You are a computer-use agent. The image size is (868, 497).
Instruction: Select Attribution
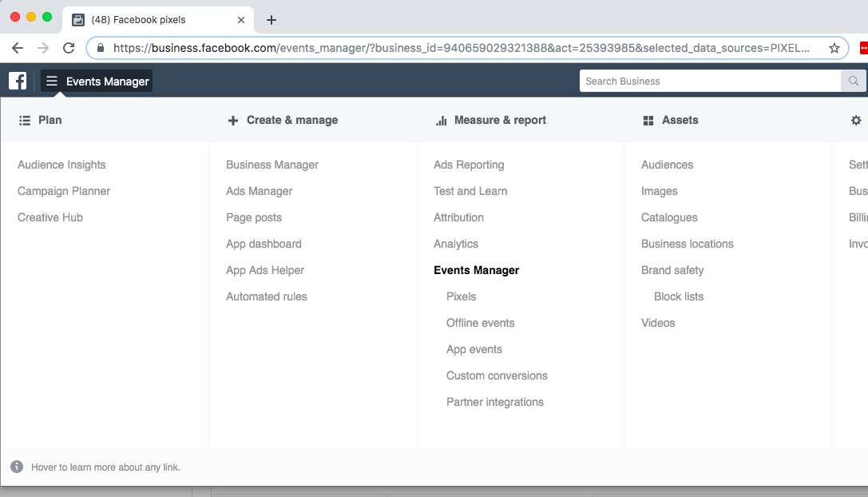[x=458, y=217]
